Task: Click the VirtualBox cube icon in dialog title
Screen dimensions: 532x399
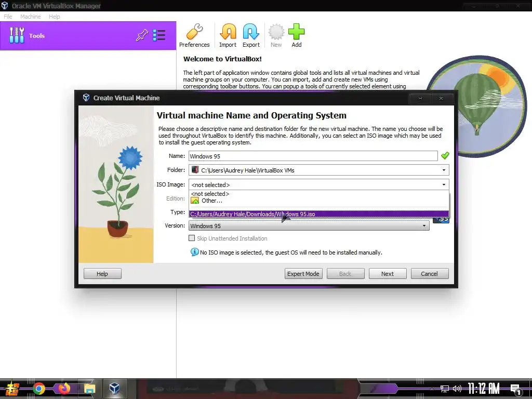Action: (x=86, y=98)
